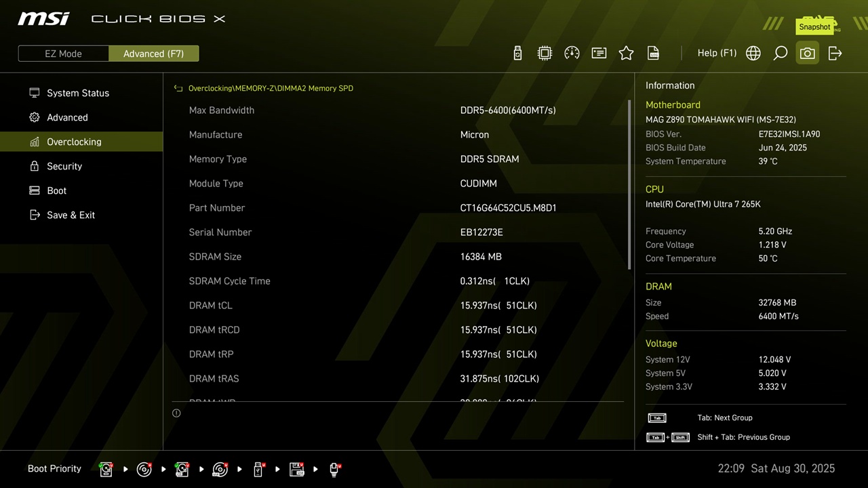Click the back arrow beside the breadcrumb path
The image size is (868, 488).
(178, 88)
